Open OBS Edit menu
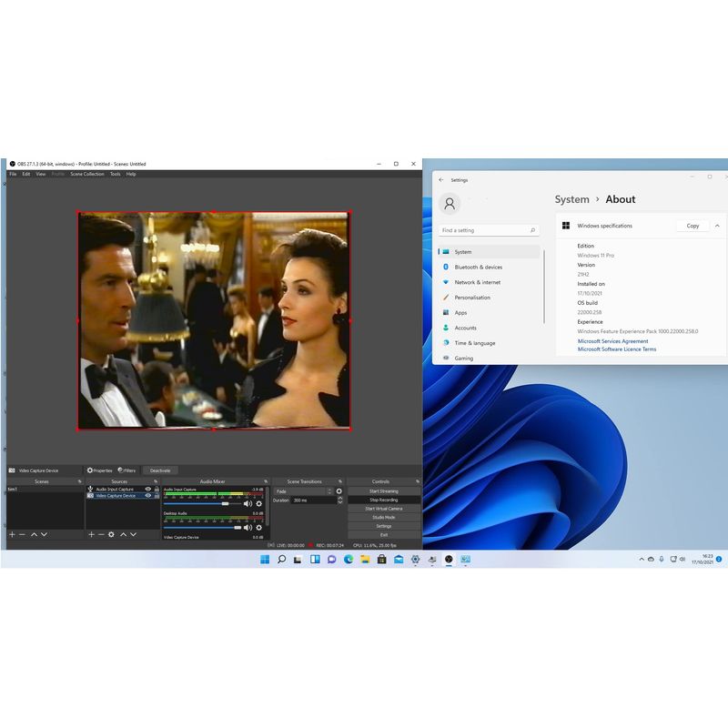728x728 pixels. click(x=26, y=174)
